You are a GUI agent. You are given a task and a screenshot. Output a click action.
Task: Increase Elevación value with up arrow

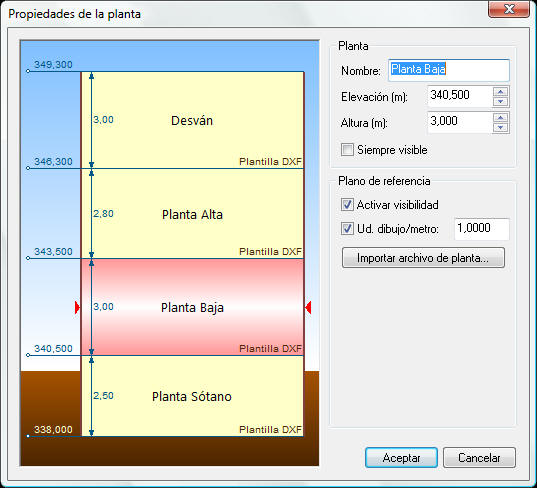(501, 91)
